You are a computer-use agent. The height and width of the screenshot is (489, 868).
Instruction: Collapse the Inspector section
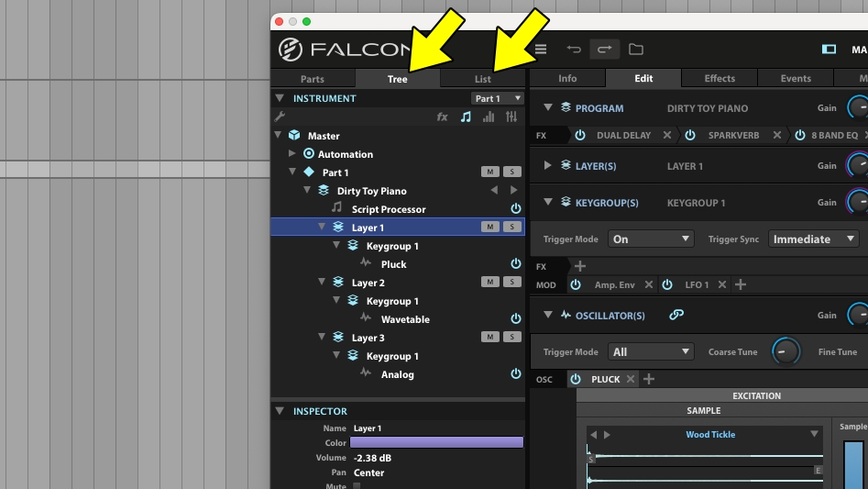click(280, 411)
